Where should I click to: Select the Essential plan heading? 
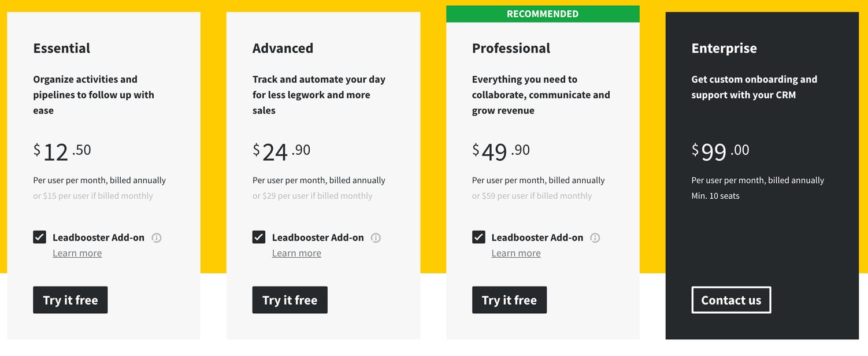click(x=61, y=48)
